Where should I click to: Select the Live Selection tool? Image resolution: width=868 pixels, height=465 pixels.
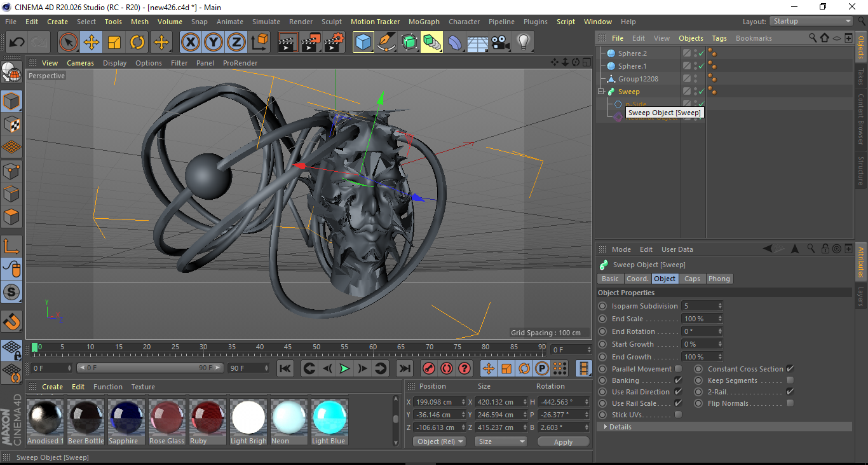(x=69, y=43)
